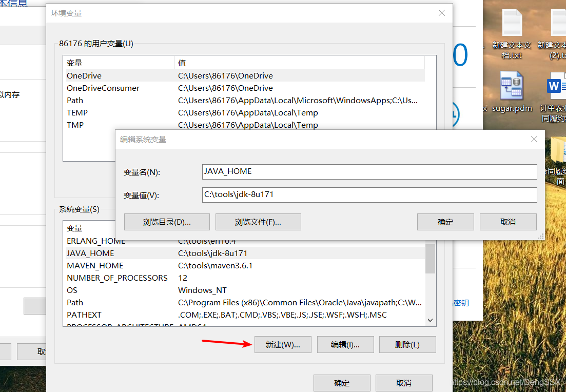
Task: Click the system variables list scroll-down arrow
Action: tap(431, 320)
